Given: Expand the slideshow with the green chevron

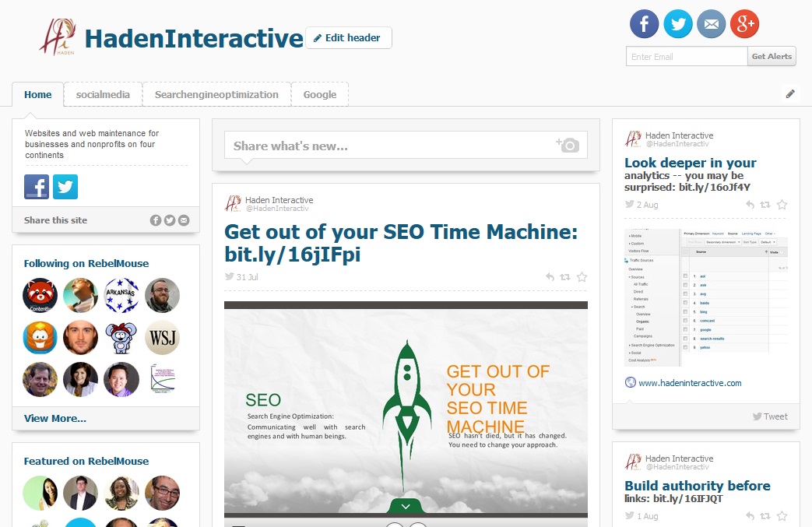Looking at the screenshot, I should [406, 506].
